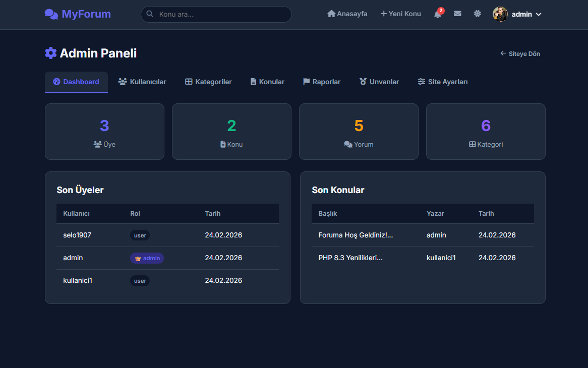Click the Dashboard tab gauge icon
Screen dimensions: 588x368
coord(56,82)
